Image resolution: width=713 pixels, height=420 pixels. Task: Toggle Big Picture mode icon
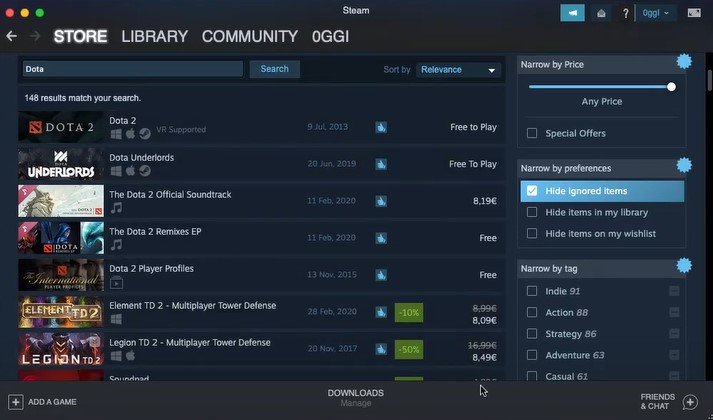694,13
